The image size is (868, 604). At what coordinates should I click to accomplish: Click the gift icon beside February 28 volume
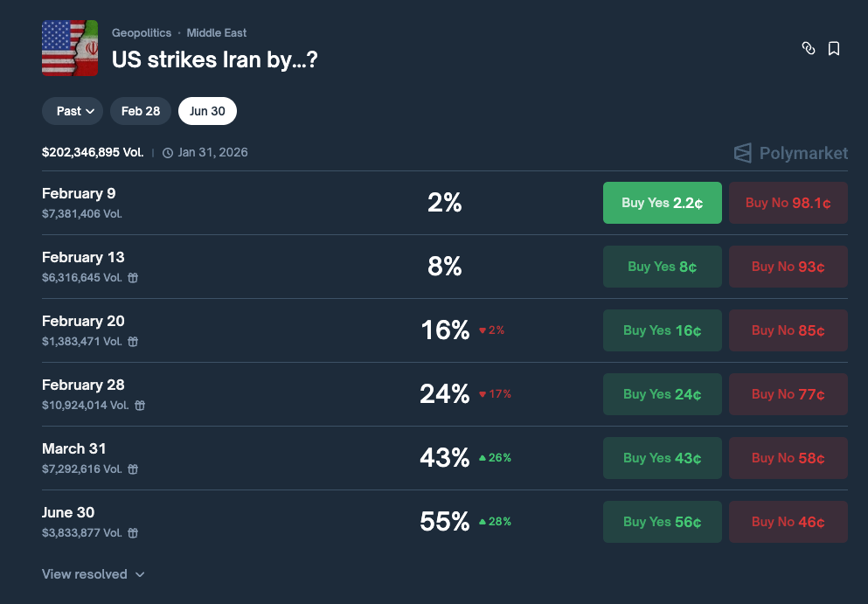(140, 406)
